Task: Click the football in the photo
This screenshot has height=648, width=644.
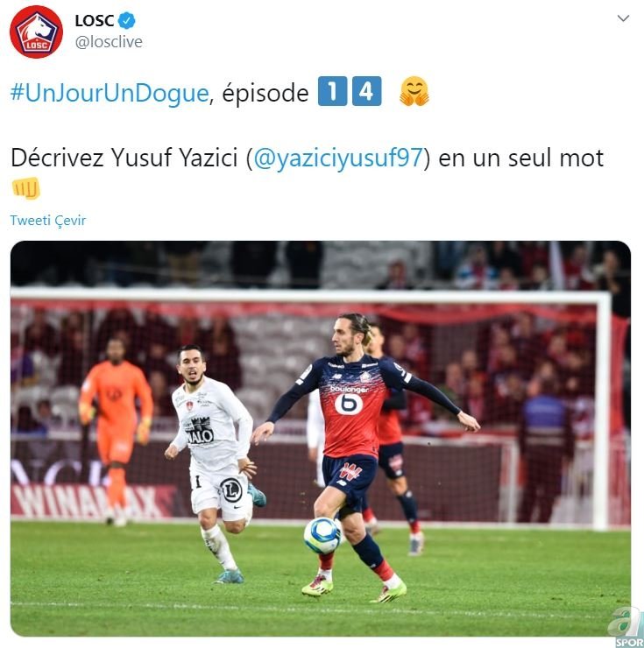Action: [322, 536]
